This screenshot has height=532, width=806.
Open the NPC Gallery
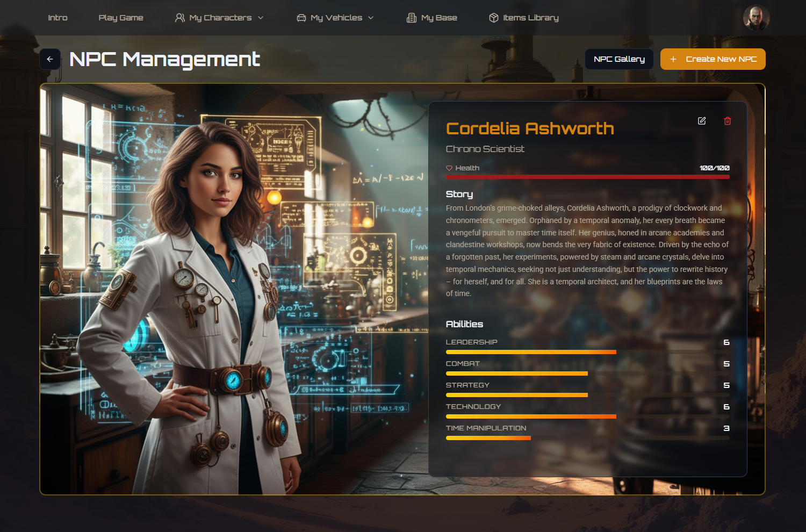point(619,59)
